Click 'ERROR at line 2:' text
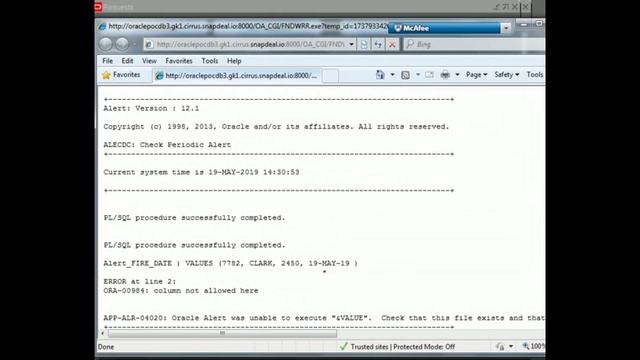The height and width of the screenshot is (360, 640). point(140,282)
